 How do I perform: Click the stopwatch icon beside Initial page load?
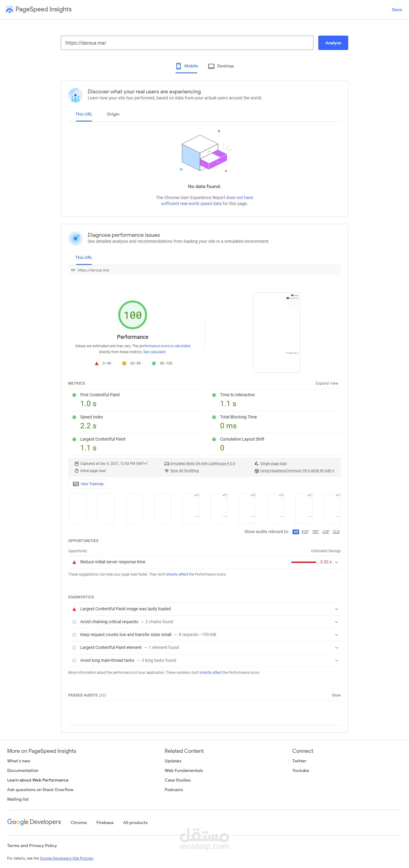coord(77,471)
